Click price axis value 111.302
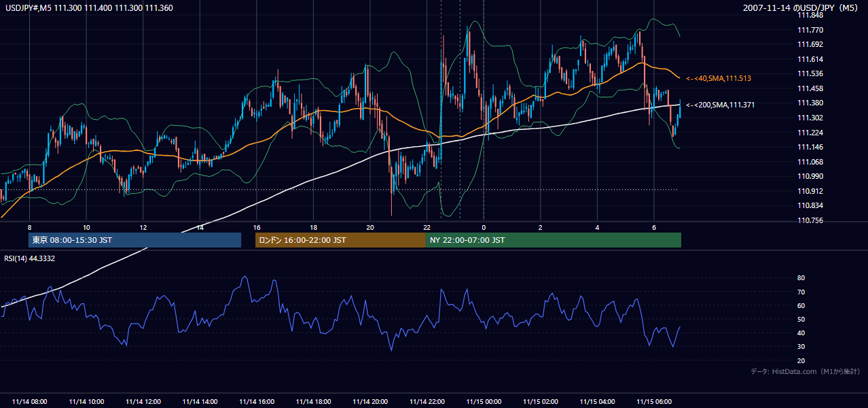 [810, 118]
